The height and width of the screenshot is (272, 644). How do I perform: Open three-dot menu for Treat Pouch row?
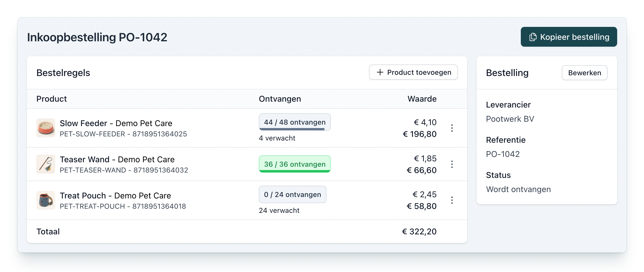point(452,200)
